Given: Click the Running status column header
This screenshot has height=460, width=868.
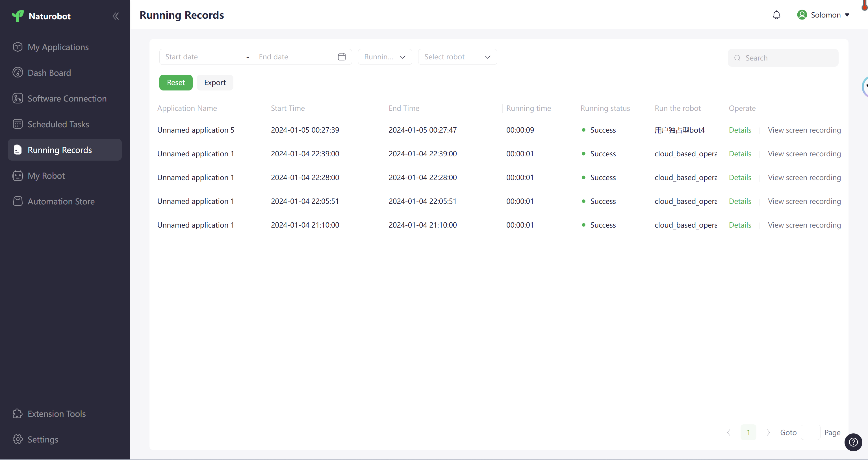Looking at the screenshot, I should pyautogui.click(x=605, y=108).
